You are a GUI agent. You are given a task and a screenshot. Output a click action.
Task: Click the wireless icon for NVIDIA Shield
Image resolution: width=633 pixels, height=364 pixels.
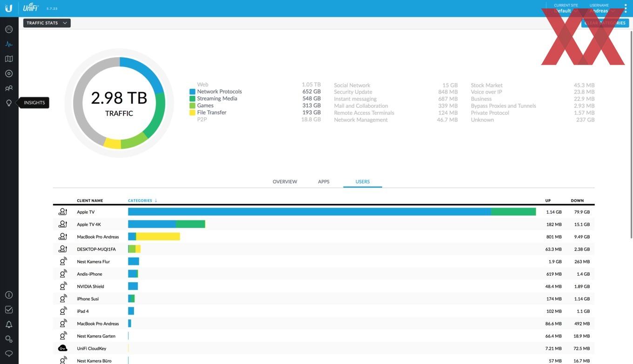(63, 286)
